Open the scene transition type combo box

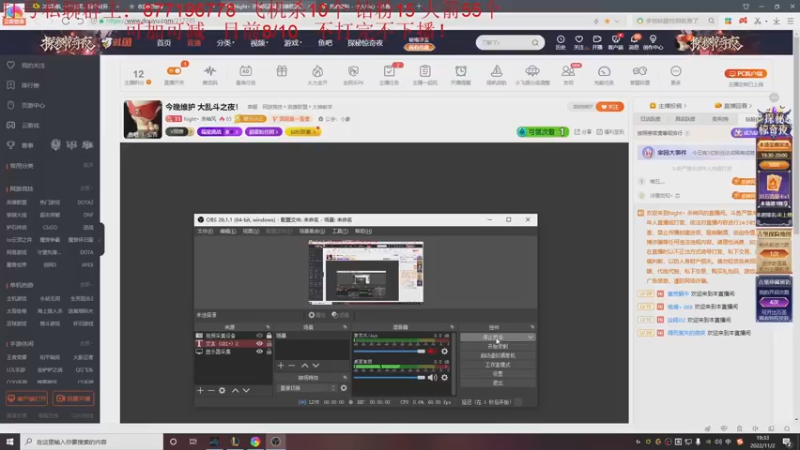coord(307,388)
